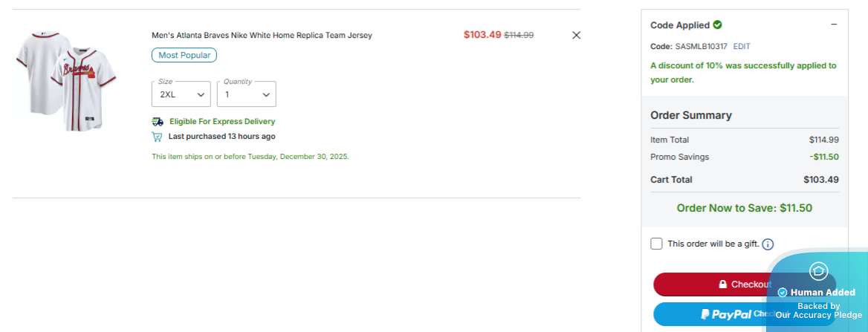
Task: Click the Most Popular badge
Action: tap(184, 55)
